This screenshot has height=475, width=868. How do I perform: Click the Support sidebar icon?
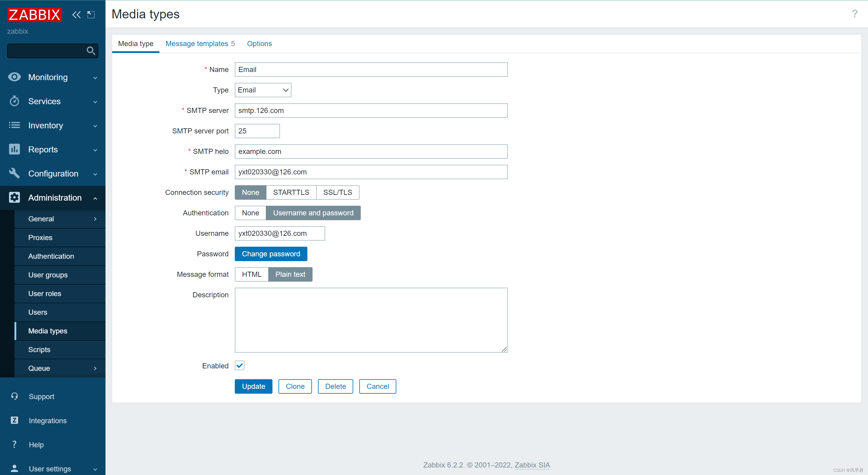(15, 396)
